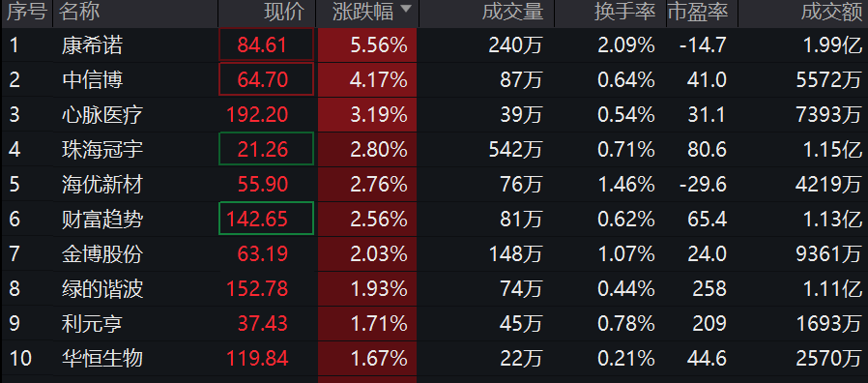Sort the list by 成交量 column header

click(512, 12)
